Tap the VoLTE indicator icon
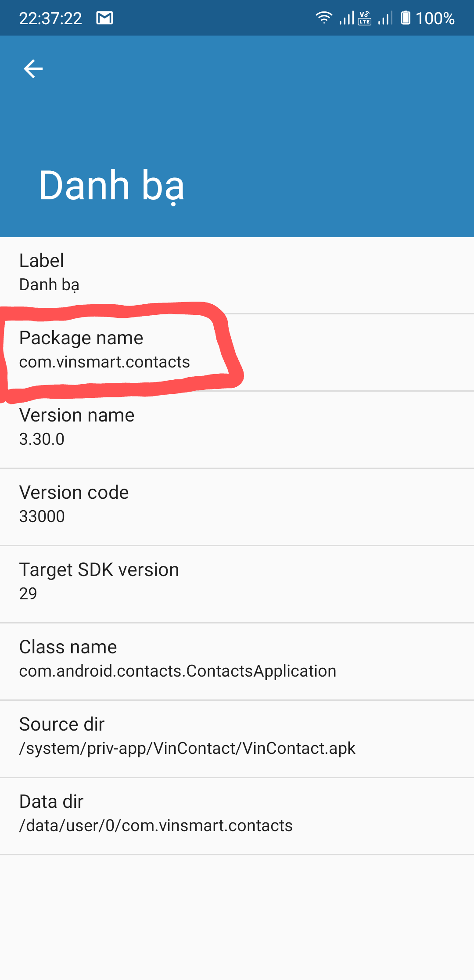This screenshot has height=980, width=474. click(365, 18)
